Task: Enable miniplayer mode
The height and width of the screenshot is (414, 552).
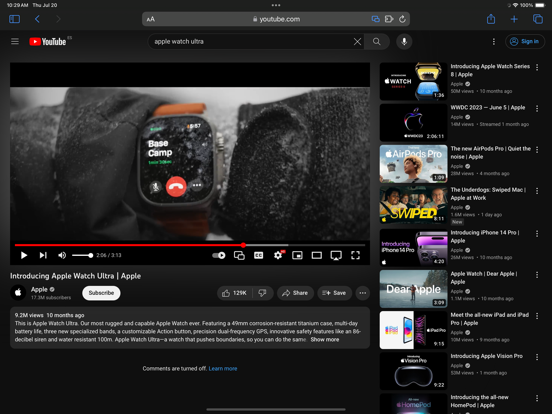Action: (297, 255)
